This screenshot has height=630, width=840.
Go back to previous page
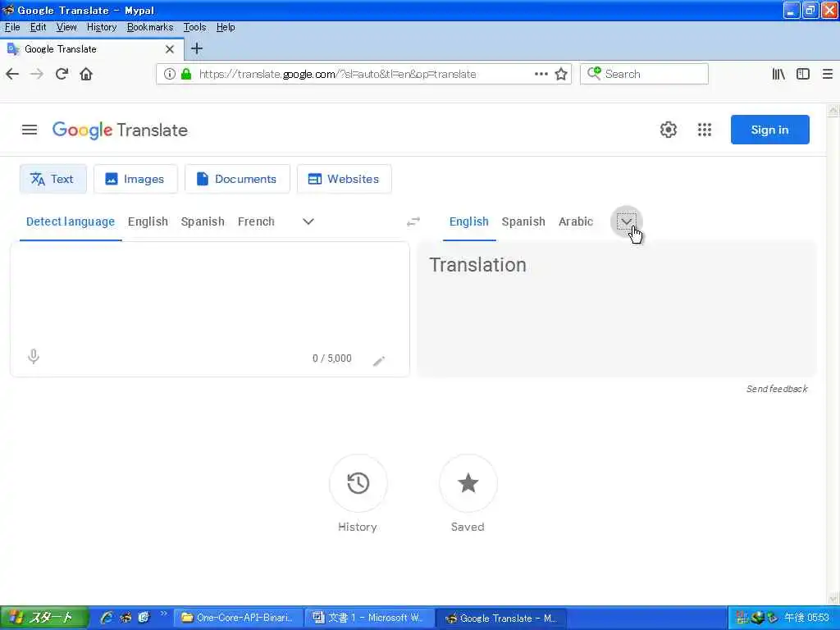point(12,74)
